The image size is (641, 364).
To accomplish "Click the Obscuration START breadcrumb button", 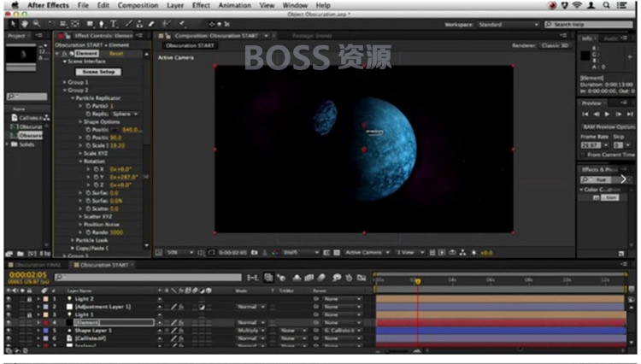I will click(190, 46).
